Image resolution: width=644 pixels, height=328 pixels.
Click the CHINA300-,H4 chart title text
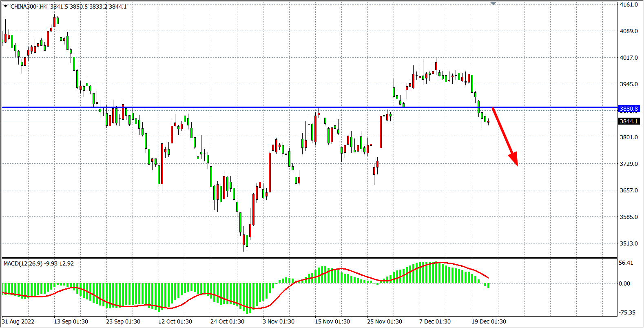click(x=29, y=7)
